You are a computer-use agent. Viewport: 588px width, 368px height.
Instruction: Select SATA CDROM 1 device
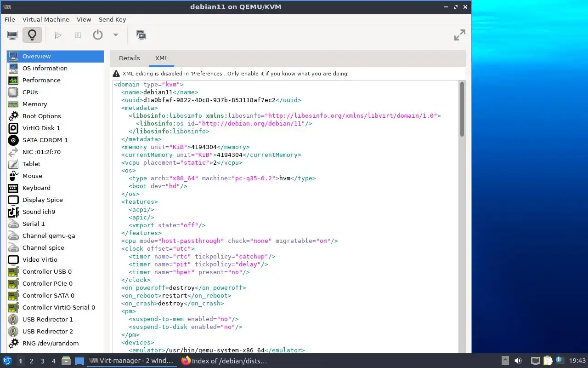pos(55,140)
